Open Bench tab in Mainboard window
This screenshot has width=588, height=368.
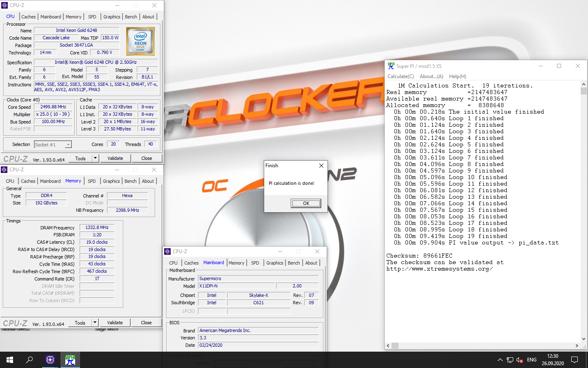(x=294, y=263)
